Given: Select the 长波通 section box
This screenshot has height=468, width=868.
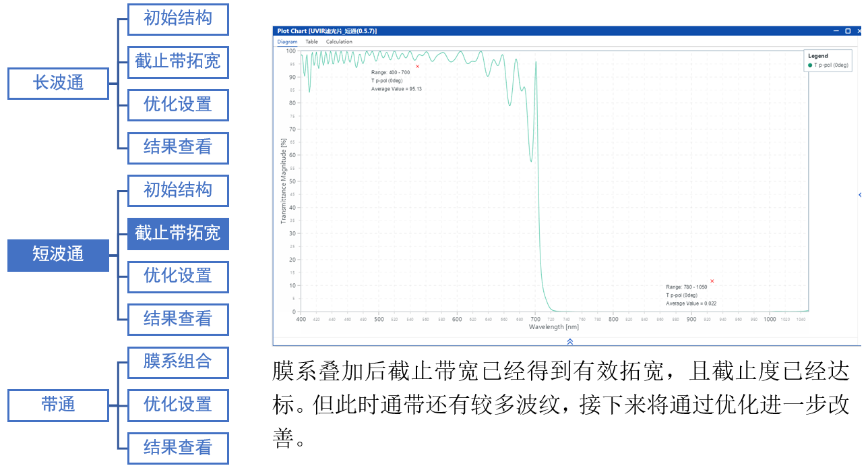Looking at the screenshot, I should pyautogui.click(x=58, y=84).
